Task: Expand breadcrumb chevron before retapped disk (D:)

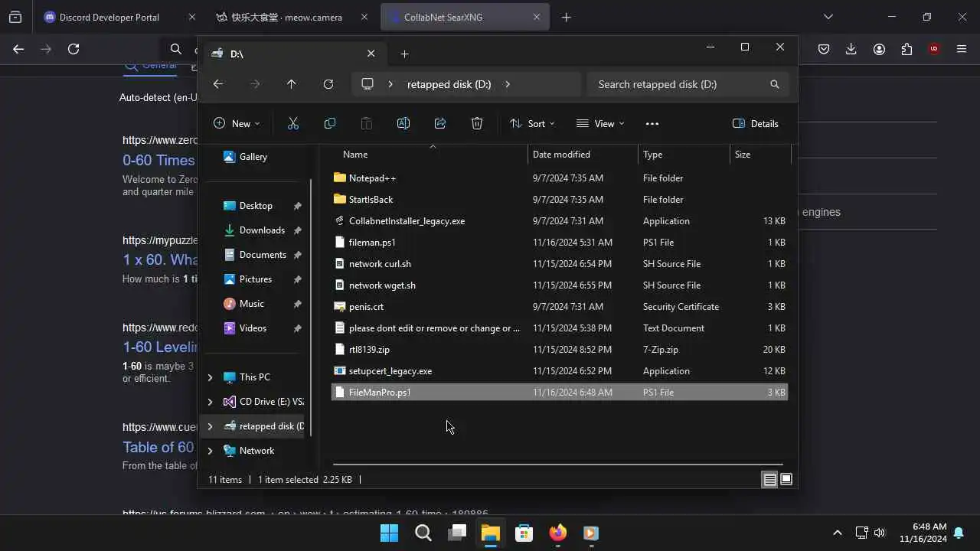Action: tap(390, 84)
